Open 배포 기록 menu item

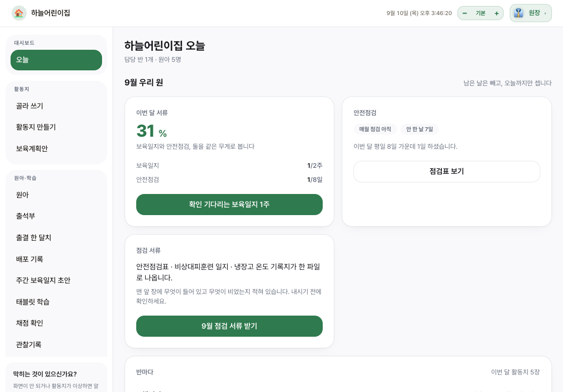coord(56,259)
